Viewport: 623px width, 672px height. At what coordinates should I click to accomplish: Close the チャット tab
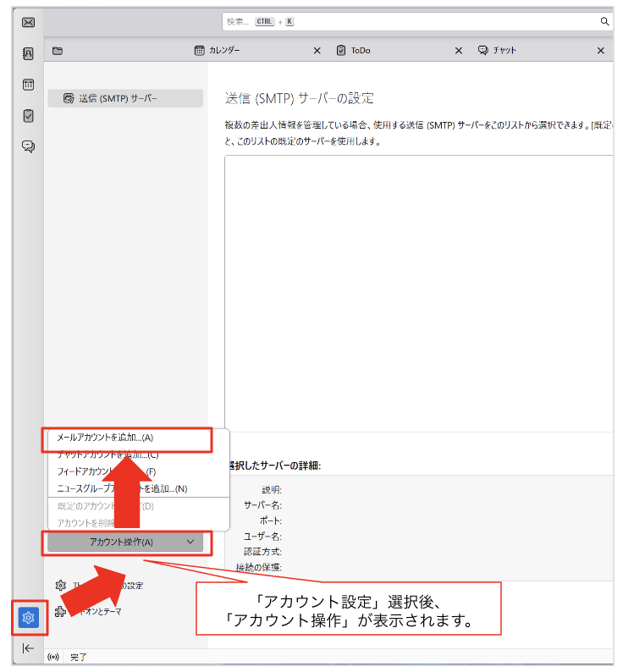coord(601,51)
